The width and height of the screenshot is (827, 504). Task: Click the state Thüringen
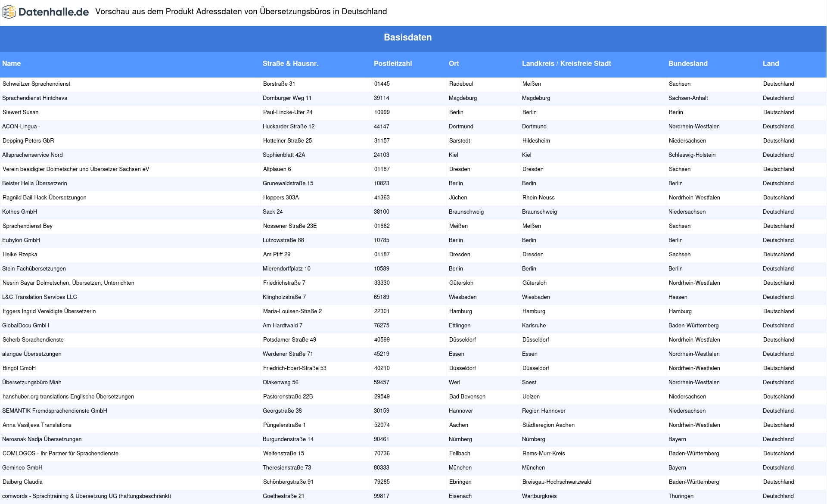pos(681,496)
